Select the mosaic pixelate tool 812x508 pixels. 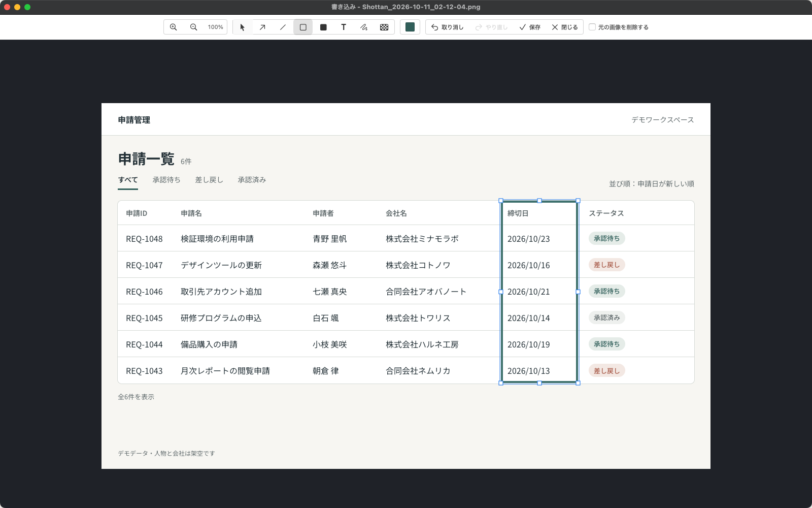pos(384,27)
